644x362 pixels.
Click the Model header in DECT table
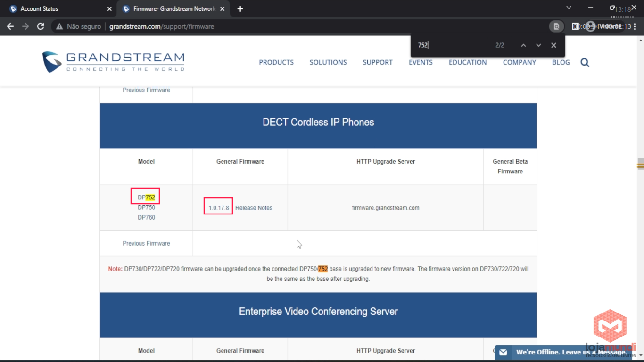[x=146, y=161]
